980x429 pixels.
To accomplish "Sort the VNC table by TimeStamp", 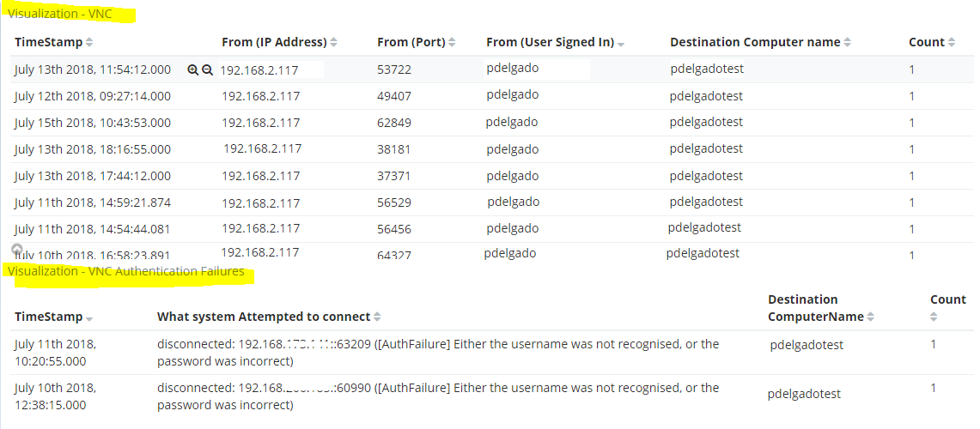I will point(88,42).
